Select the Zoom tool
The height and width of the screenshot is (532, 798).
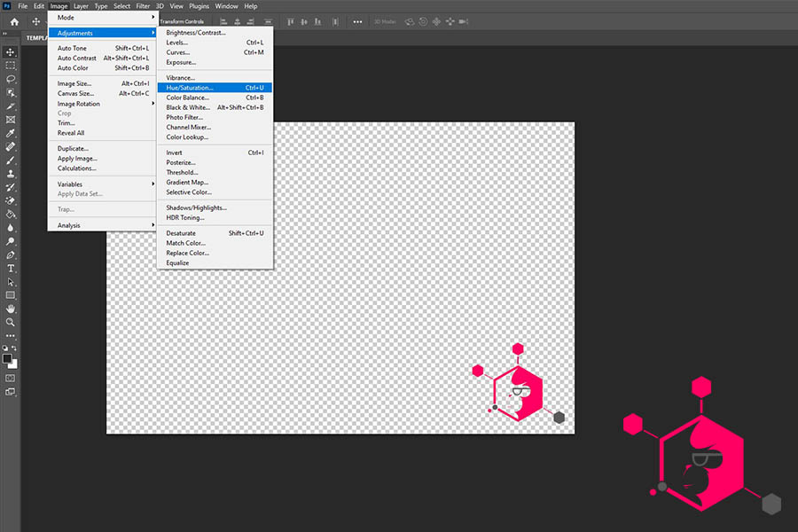pos(10,322)
